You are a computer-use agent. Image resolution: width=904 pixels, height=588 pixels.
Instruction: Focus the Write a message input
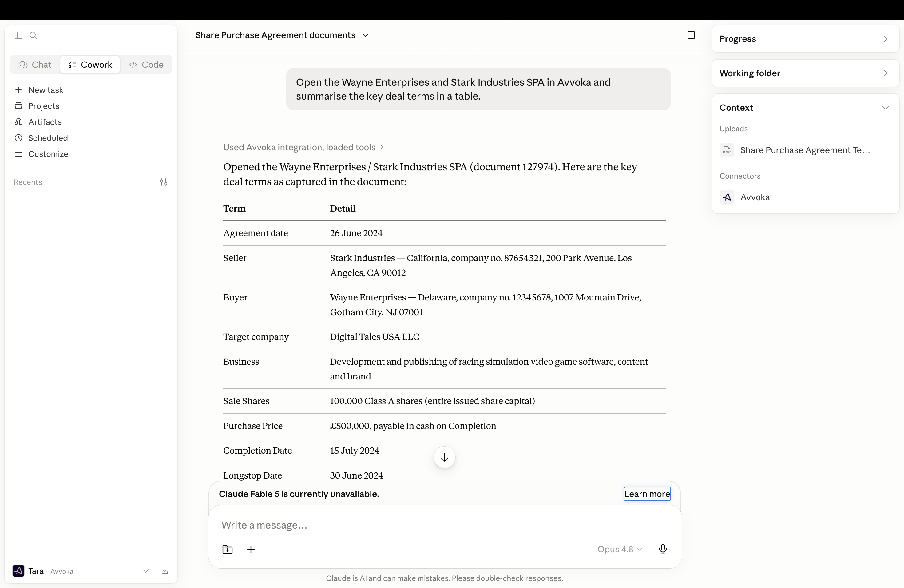(444, 525)
